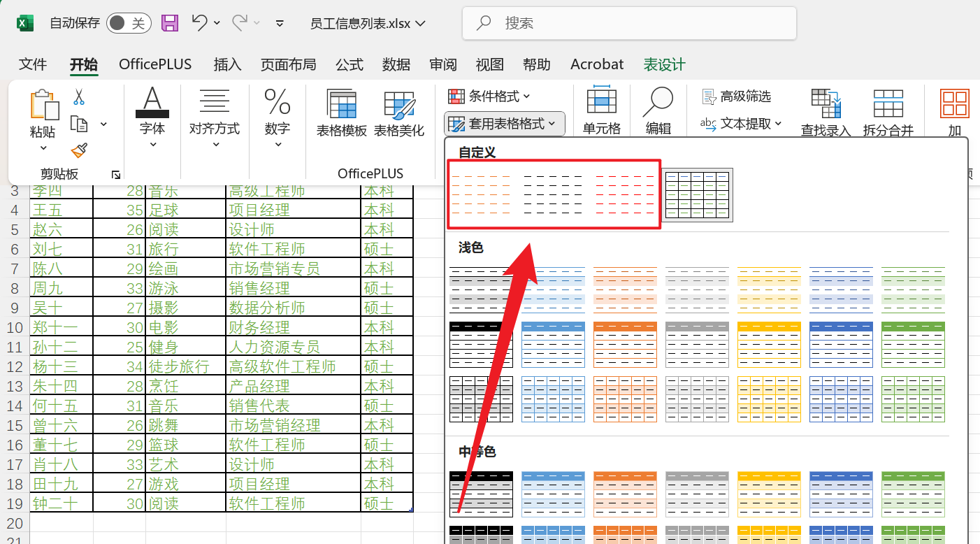Toggle the 自动保存 AutoSave switch
This screenshot has height=544, width=980.
click(x=129, y=23)
